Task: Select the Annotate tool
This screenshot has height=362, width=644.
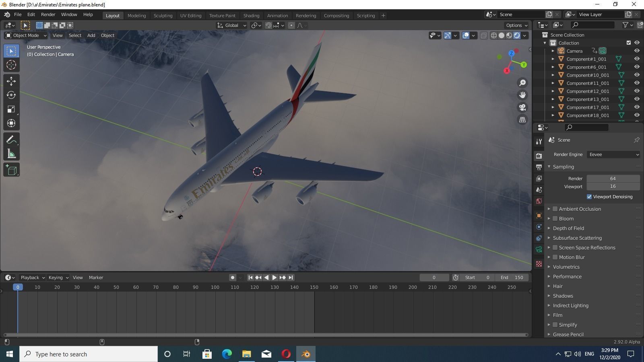Action: coord(11,140)
